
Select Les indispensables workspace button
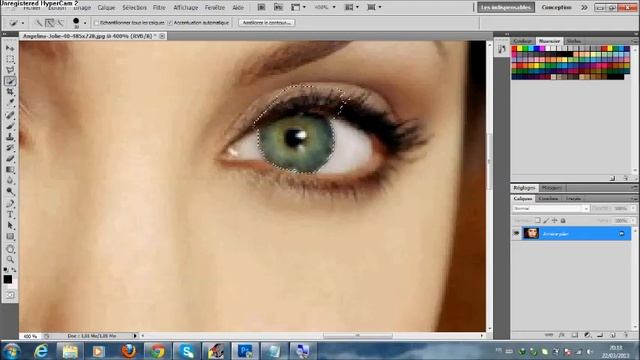[506, 7]
